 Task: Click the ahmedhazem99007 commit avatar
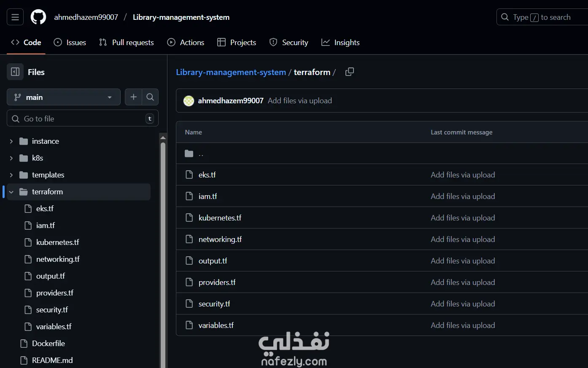(x=189, y=101)
